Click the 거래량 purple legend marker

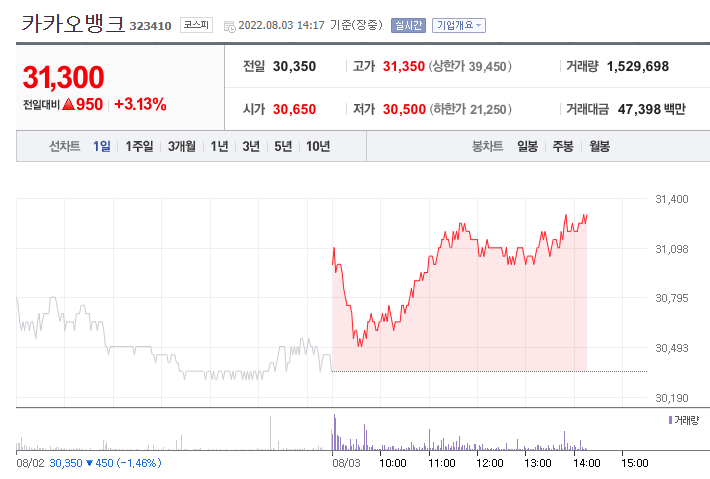(671, 420)
